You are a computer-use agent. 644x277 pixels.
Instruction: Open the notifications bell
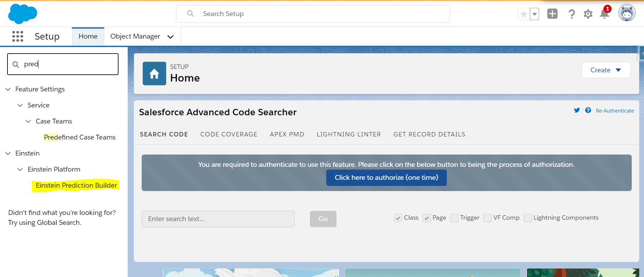pos(604,14)
